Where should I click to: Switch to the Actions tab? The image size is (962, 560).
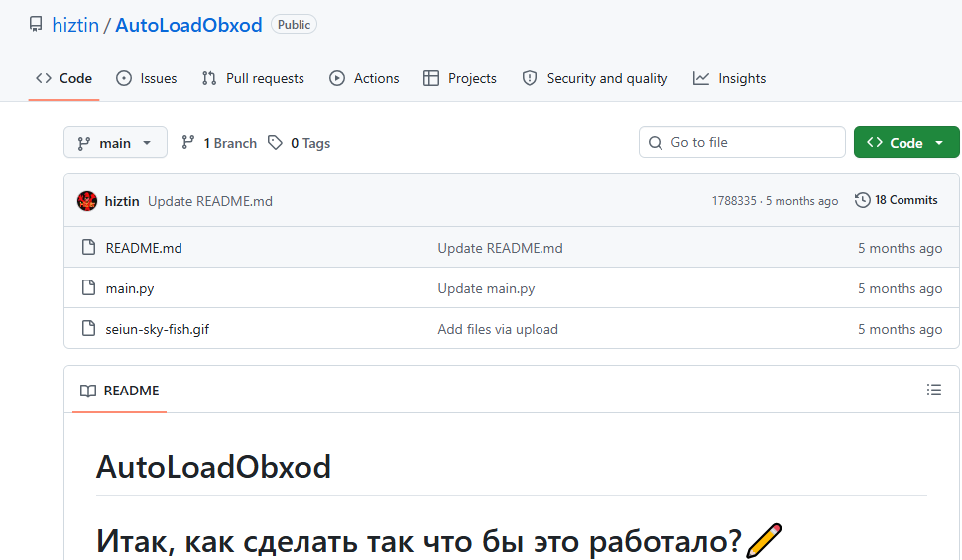[364, 78]
